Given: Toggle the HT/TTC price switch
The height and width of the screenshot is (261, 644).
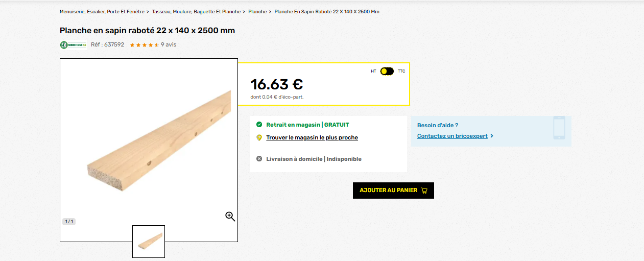Looking at the screenshot, I should (x=387, y=72).
